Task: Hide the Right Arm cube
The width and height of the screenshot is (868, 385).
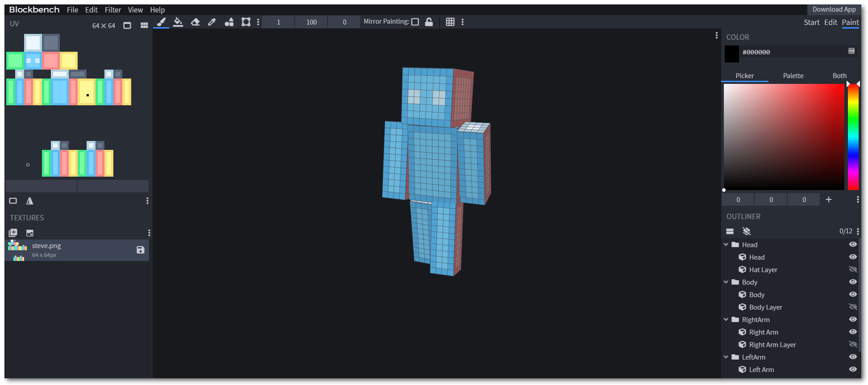Action: [853, 332]
